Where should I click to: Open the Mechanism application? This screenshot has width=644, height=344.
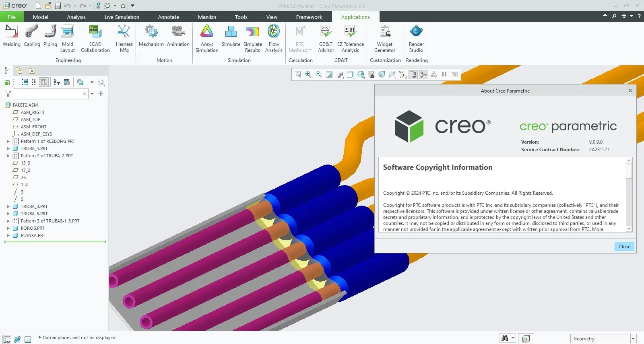tap(151, 36)
